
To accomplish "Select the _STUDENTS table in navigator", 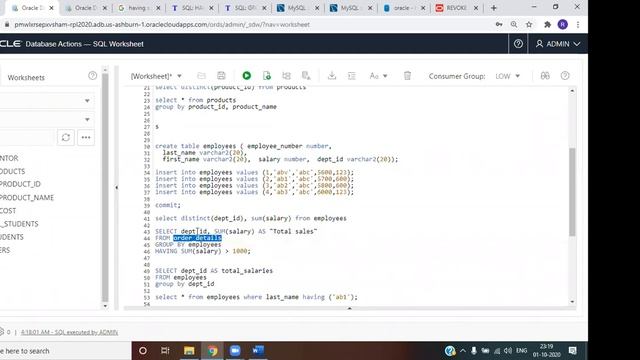I will 19,224.
